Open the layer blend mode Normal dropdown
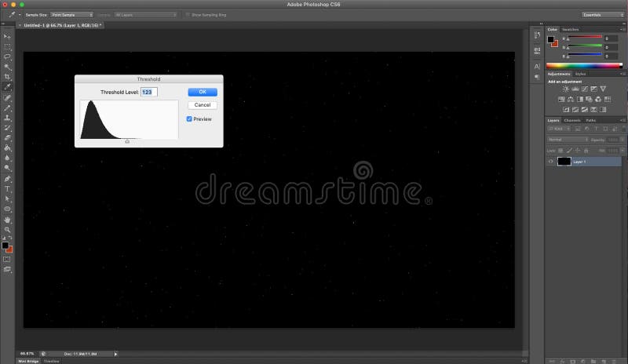Screen dimensions: 628x364 (568, 140)
